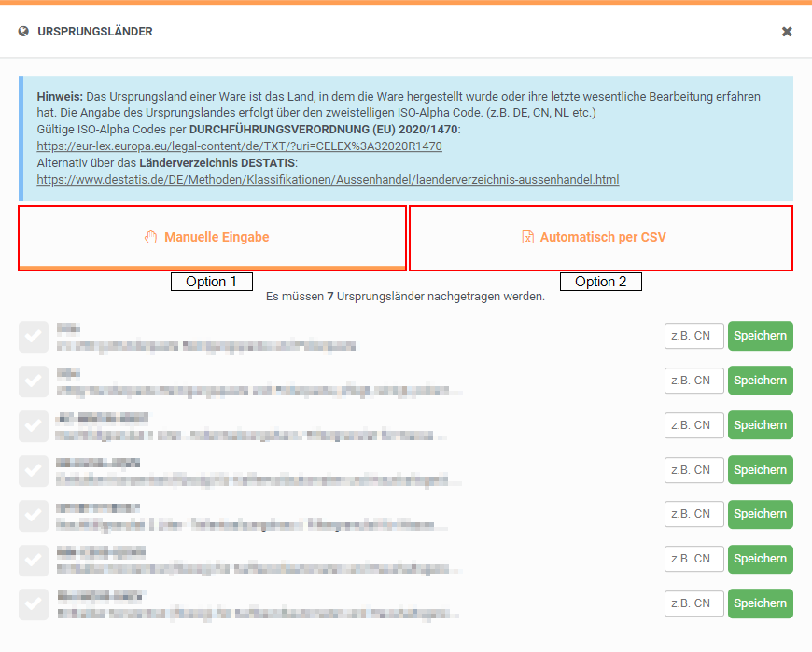Focus the country code field in sixth row
This screenshot has height=652, width=812.
693,559
